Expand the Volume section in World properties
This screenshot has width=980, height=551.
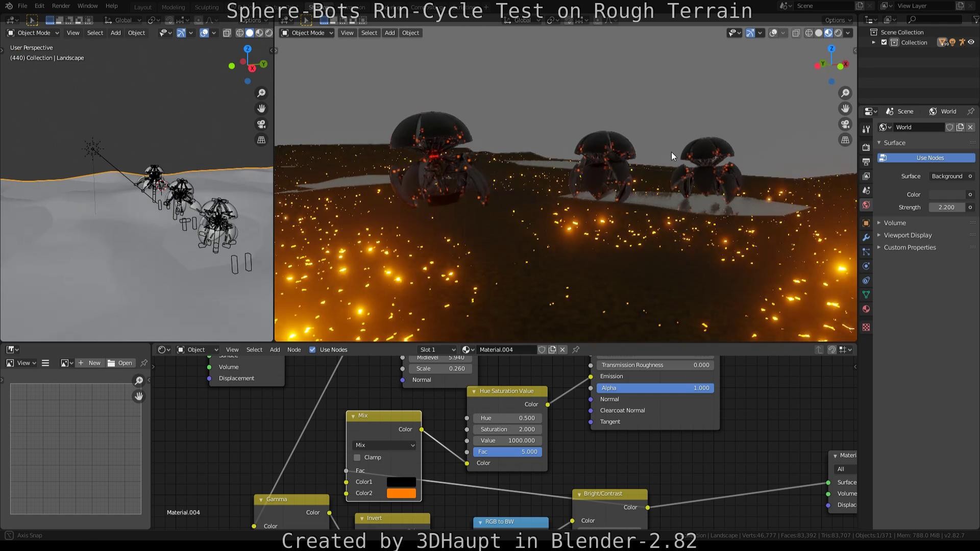[895, 222]
